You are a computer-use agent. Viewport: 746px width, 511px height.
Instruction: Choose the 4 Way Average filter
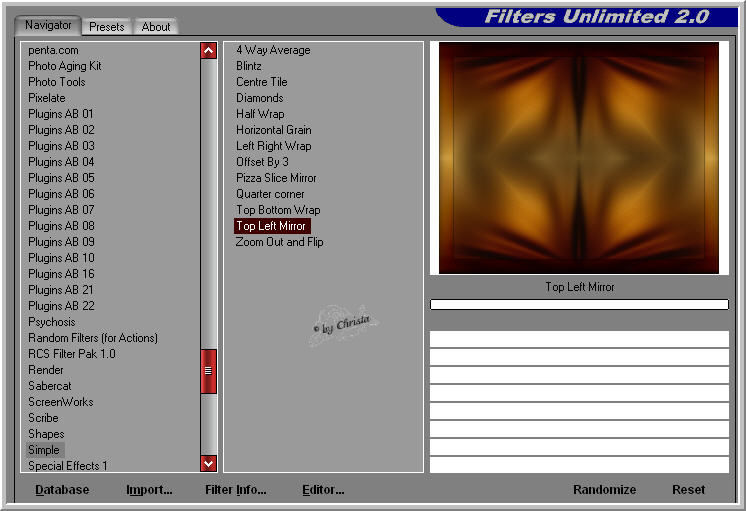(x=273, y=50)
